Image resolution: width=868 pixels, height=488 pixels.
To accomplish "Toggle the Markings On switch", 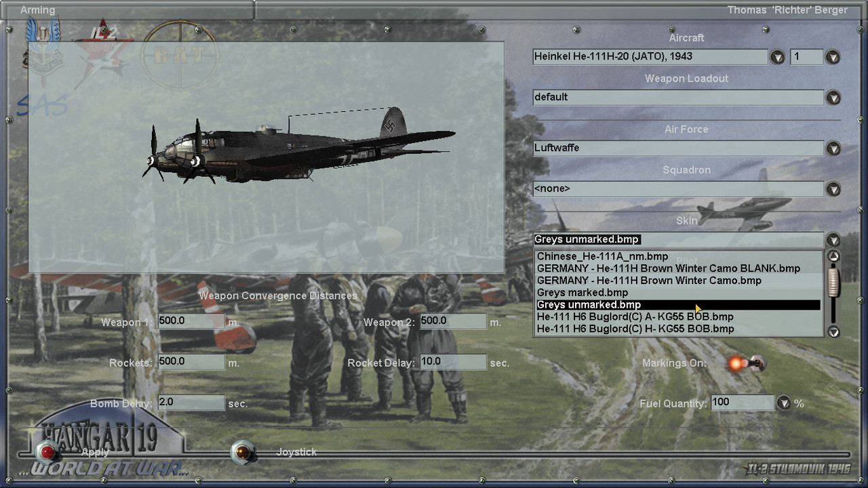I will [x=746, y=364].
